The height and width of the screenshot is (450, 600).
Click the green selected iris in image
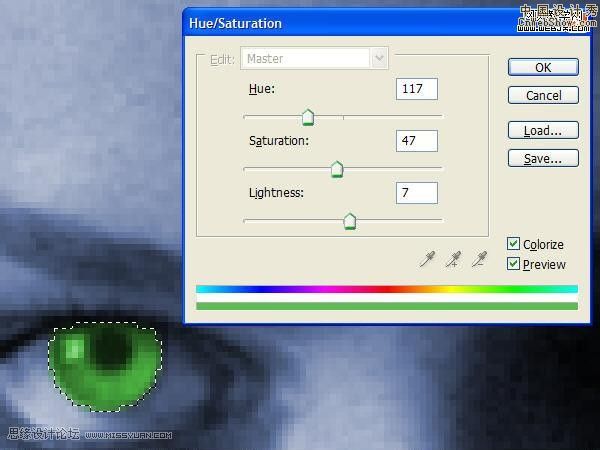click(105, 367)
